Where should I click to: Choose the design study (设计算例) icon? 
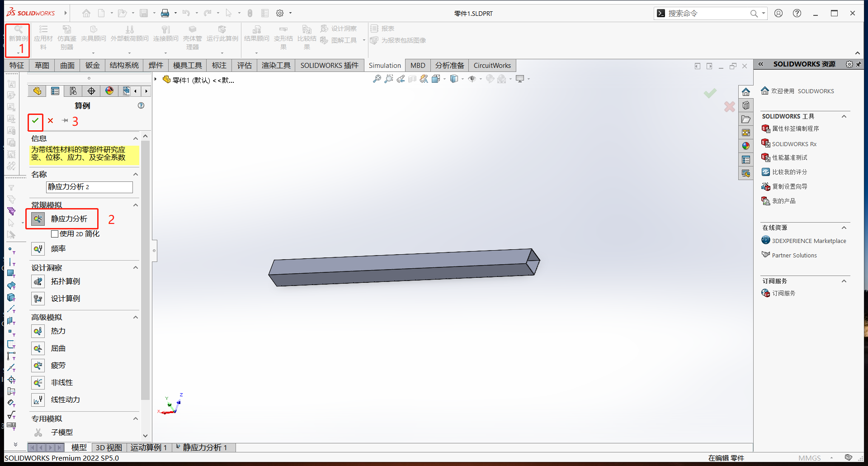(38, 299)
